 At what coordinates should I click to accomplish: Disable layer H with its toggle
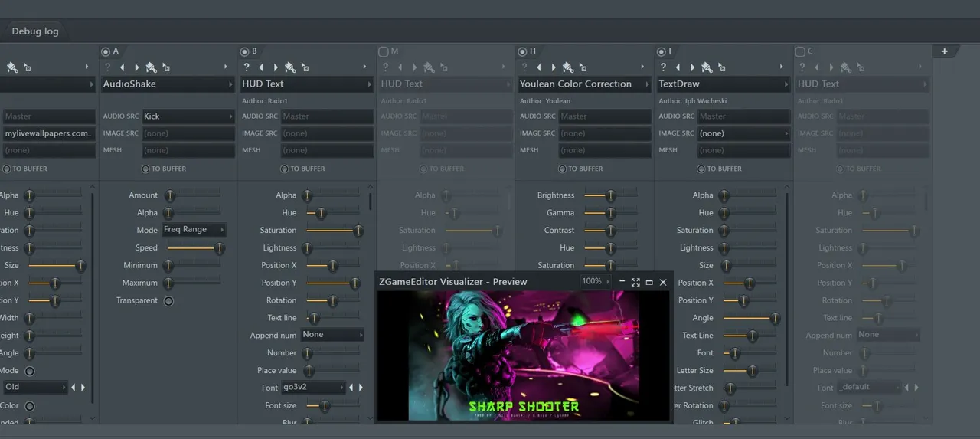click(x=522, y=51)
